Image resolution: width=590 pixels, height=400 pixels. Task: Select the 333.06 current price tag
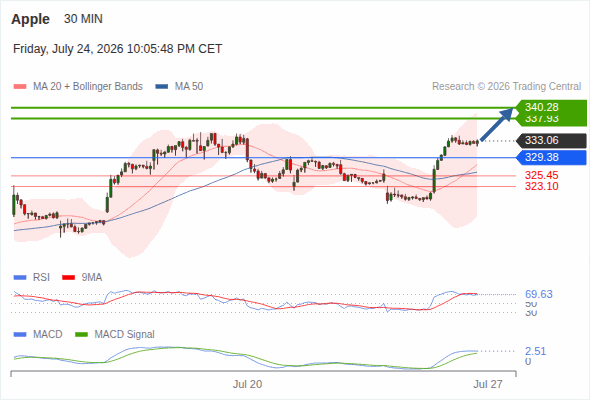coord(551,141)
